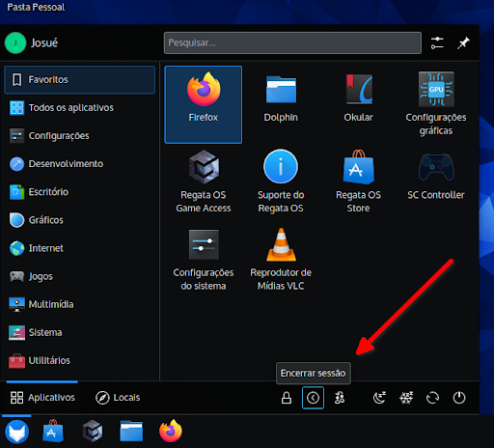494x448 pixels.
Task: Click Josué user avatar
Action: pyautogui.click(x=15, y=42)
